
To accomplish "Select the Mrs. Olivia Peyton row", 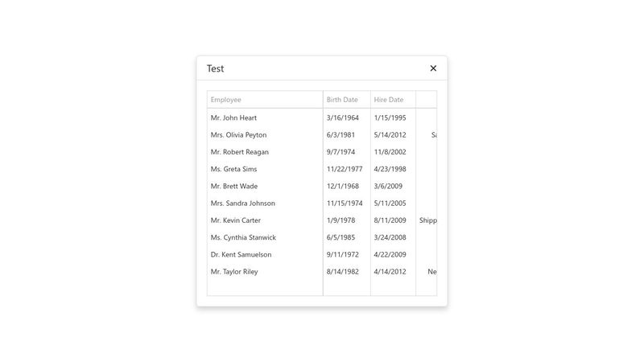I will click(322, 135).
